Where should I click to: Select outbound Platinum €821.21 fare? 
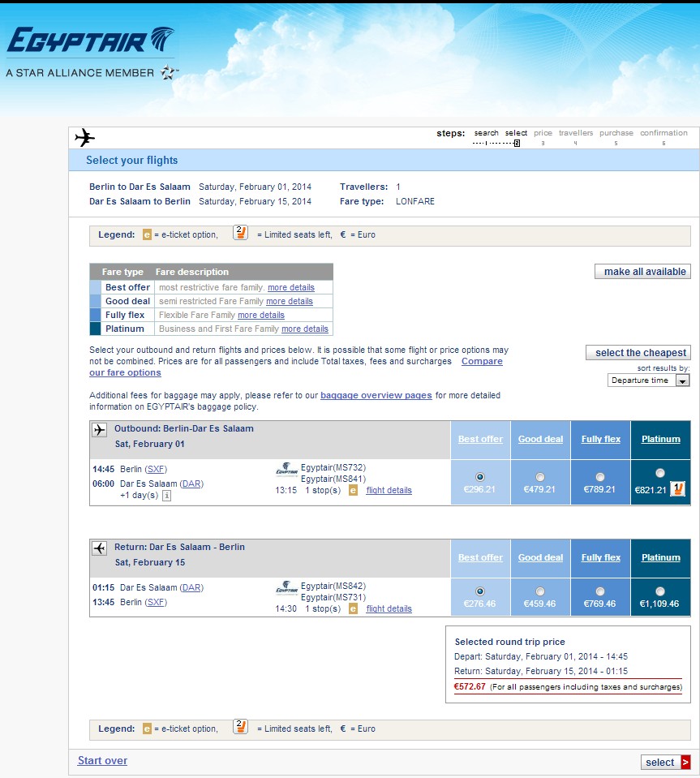[659, 473]
